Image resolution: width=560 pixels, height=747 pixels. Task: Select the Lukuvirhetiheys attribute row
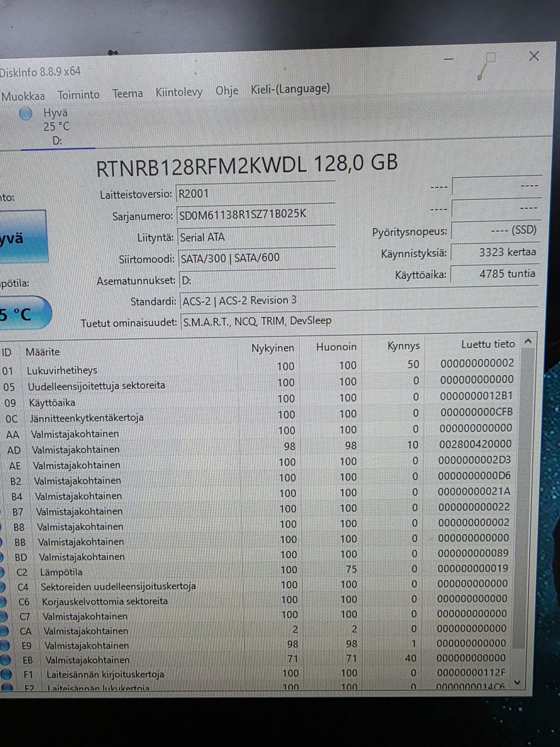coord(258,367)
